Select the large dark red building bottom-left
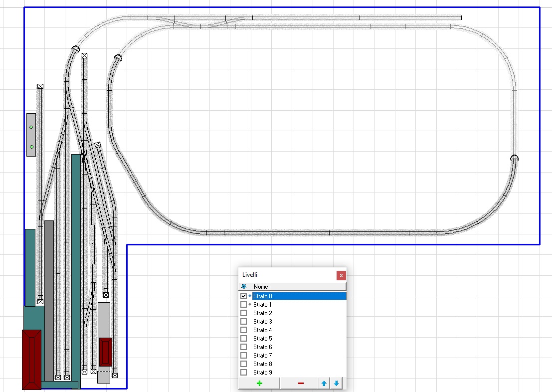 pos(31,359)
